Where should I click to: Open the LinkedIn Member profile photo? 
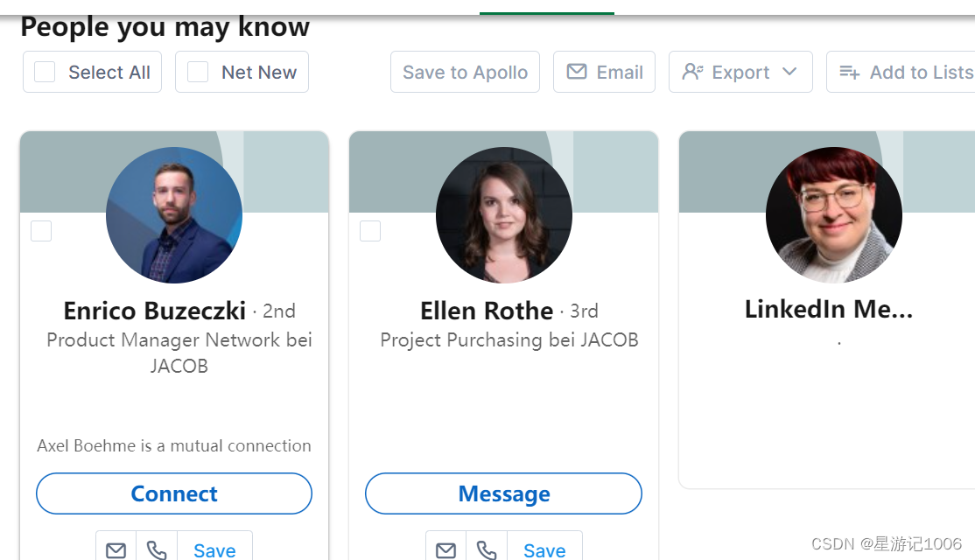834,215
